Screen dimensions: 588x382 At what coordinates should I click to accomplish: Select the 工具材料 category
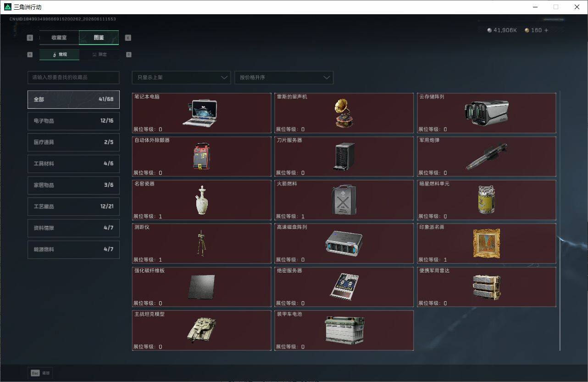[73, 163]
